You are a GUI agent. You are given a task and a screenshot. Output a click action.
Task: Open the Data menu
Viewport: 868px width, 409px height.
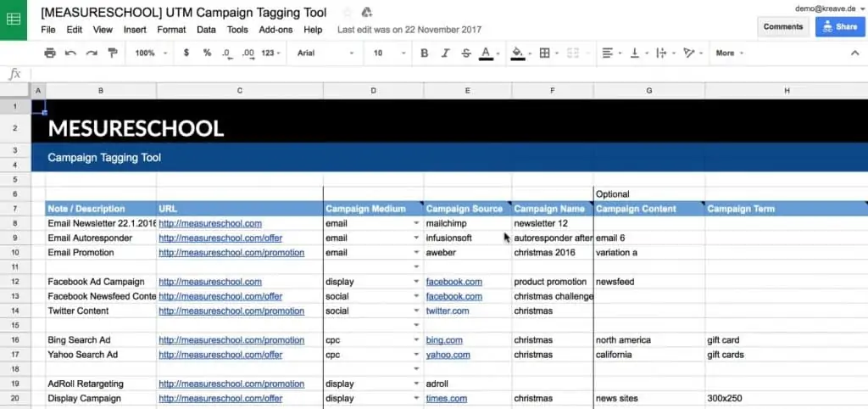207,30
